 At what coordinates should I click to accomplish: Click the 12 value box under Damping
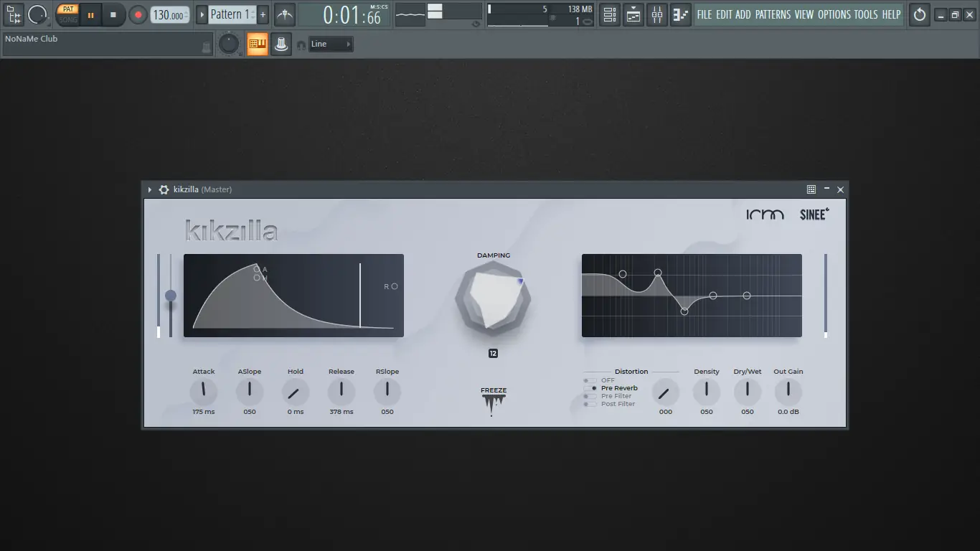(493, 354)
